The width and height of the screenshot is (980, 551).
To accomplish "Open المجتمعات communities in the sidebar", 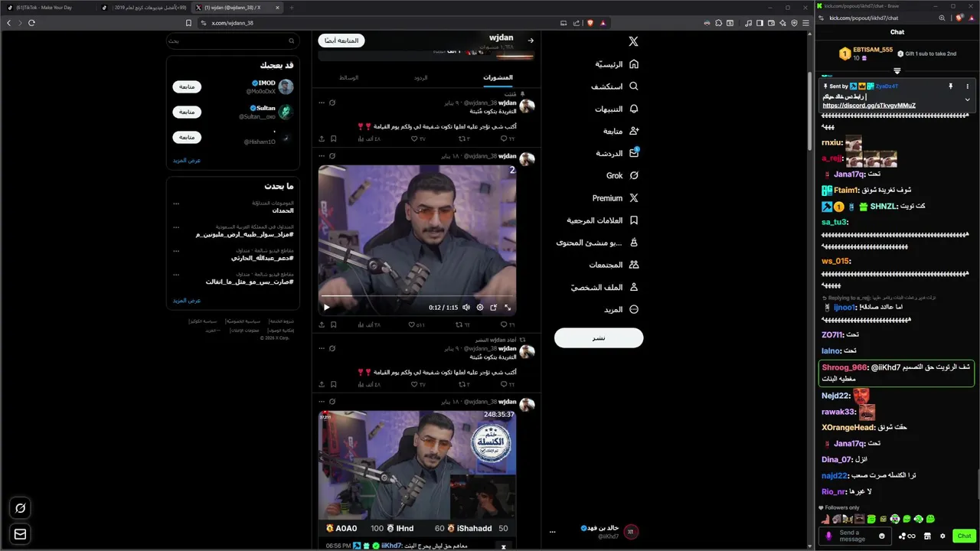I will pyautogui.click(x=613, y=265).
